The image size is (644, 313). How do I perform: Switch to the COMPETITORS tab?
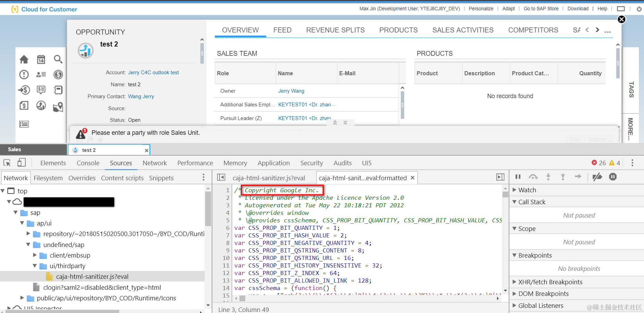(533, 30)
